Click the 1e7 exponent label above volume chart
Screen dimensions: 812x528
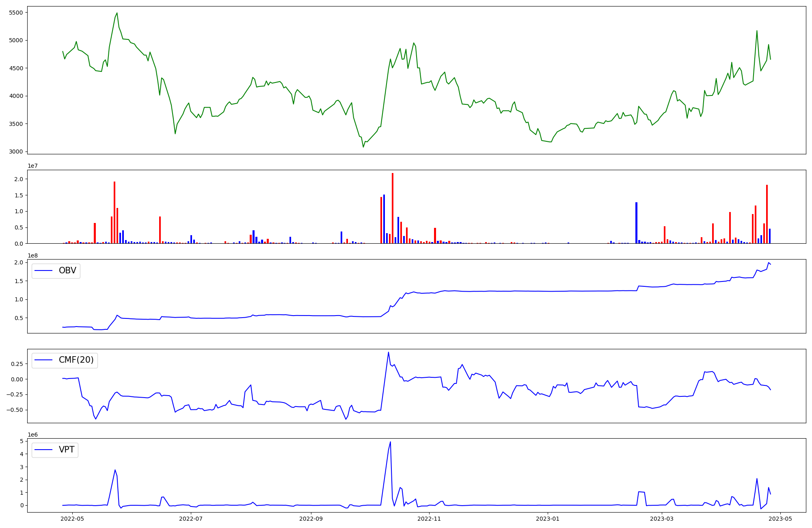pyautogui.click(x=33, y=166)
